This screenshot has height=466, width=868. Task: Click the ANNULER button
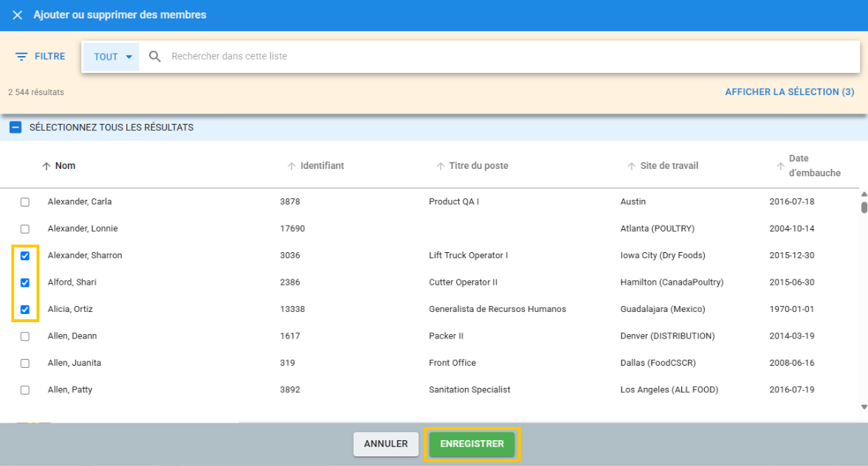click(x=385, y=444)
